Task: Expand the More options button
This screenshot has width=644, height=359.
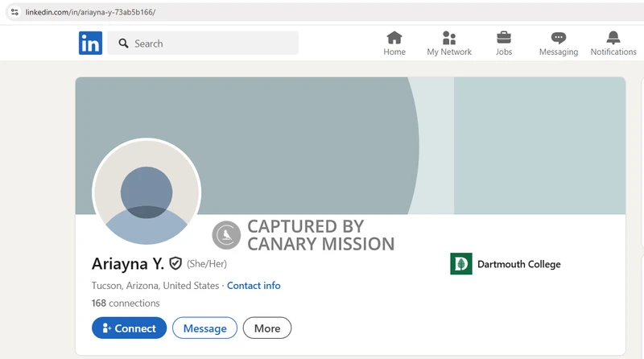Action: (x=267, y=328)
